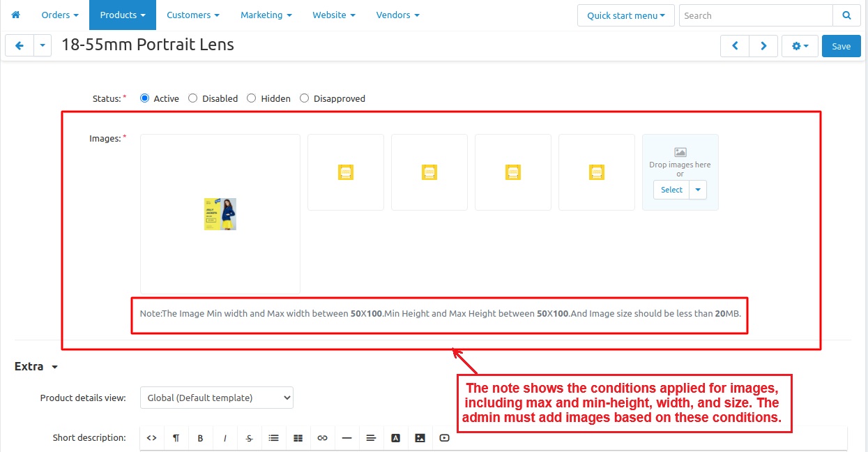Image resolution: width=868 pixels, height=452 pixels.
Task: Go to next product with right chevron
Action: point(763,46)
